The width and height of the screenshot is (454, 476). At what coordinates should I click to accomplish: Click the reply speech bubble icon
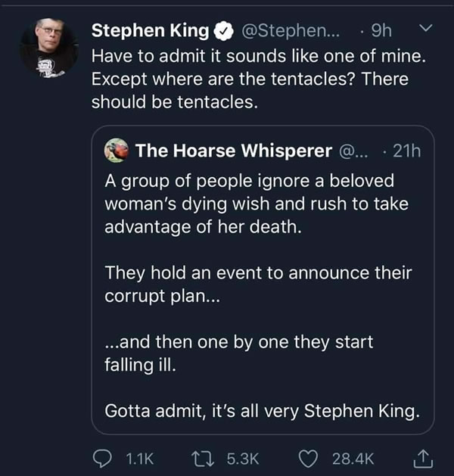(101, 458)
